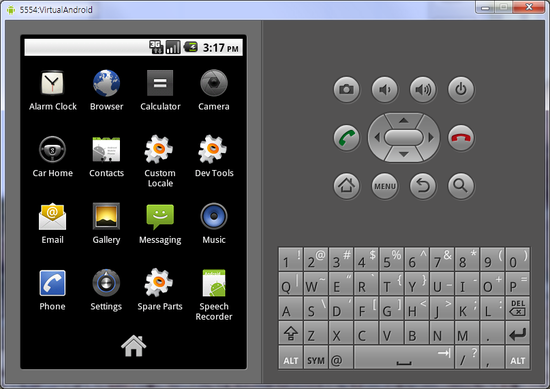This screenshot has width=550, height=389.
Task: Click the power hardware button
Action: coord(461,89)
